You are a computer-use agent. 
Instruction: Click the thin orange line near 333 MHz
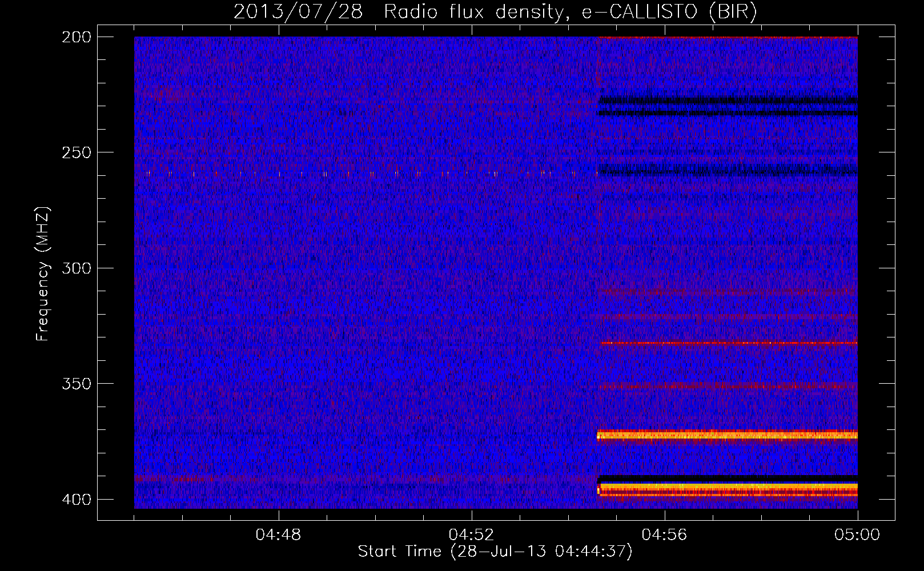pyautogui.click(x=728, y=343)
